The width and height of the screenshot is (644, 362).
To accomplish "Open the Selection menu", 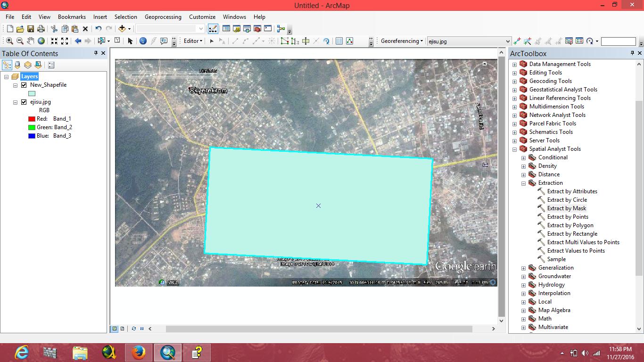I will 126,16.
